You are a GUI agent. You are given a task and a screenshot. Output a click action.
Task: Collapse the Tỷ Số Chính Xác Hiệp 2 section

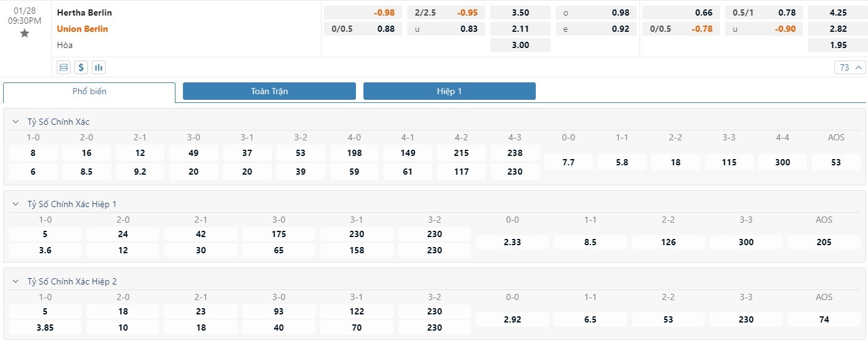(x=16, y=281)
